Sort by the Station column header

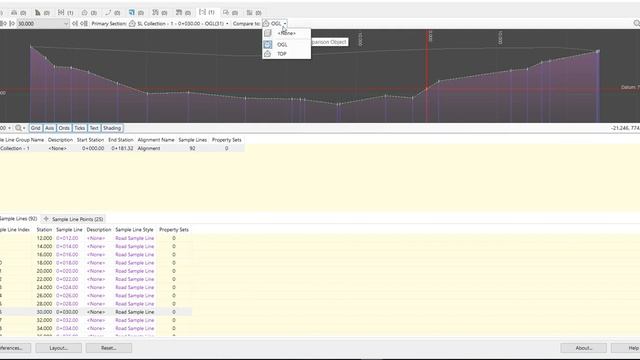point(44,230)
